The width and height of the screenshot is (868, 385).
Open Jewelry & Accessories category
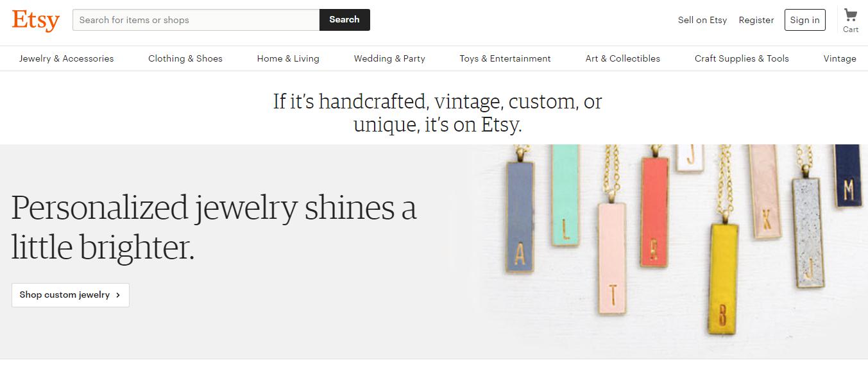click(67, 58)
